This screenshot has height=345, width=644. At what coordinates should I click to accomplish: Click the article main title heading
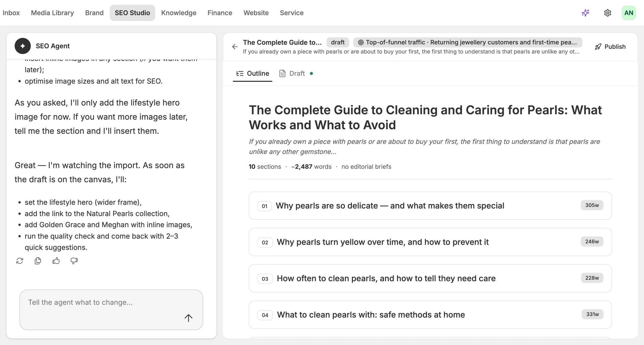click(x=425, y=117)
